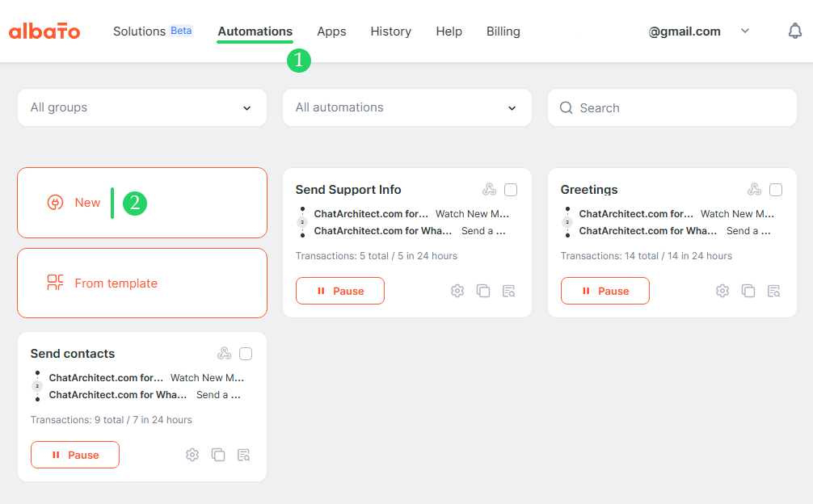This screenshot has width=813, height=504.
Task: Copy the Greetings automation with duplicate icon
Action: [748, 291]
